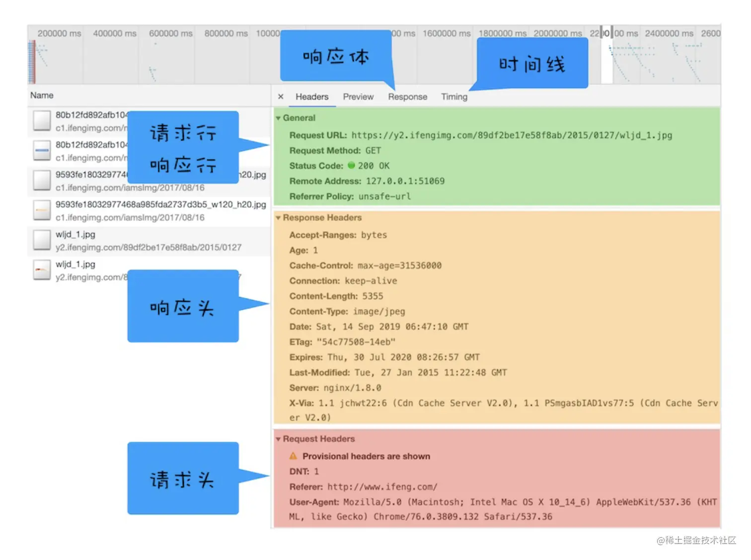
Task: Click the thumbnail beside the second 80b12fd892afb104 request
Action: click(41, 150)
